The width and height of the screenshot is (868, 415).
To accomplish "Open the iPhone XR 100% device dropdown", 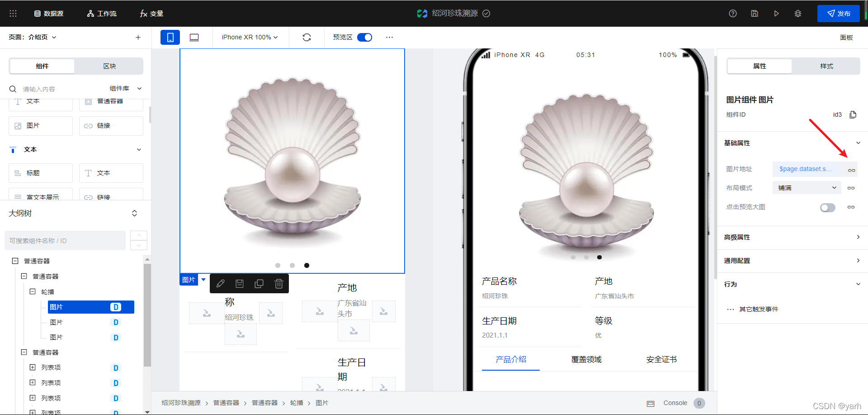I will (250, 37).
